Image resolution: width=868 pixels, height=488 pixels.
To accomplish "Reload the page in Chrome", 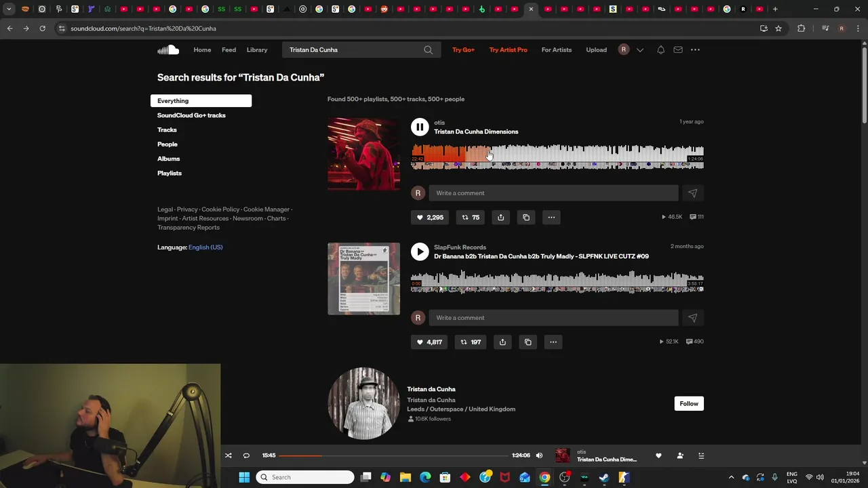I will pos(42,28).
